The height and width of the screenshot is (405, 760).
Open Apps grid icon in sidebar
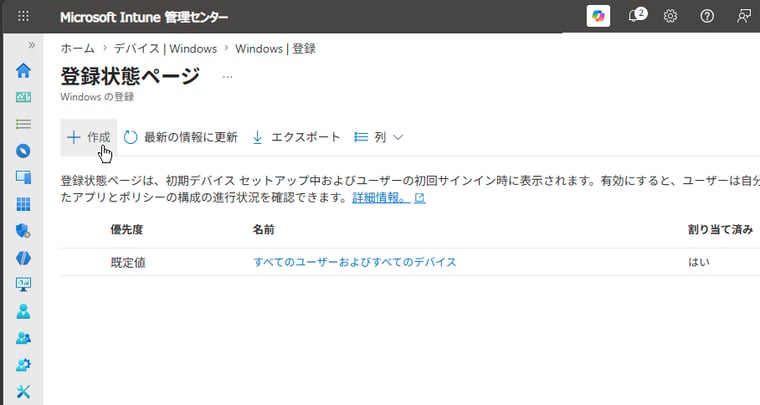pos(23,204)
